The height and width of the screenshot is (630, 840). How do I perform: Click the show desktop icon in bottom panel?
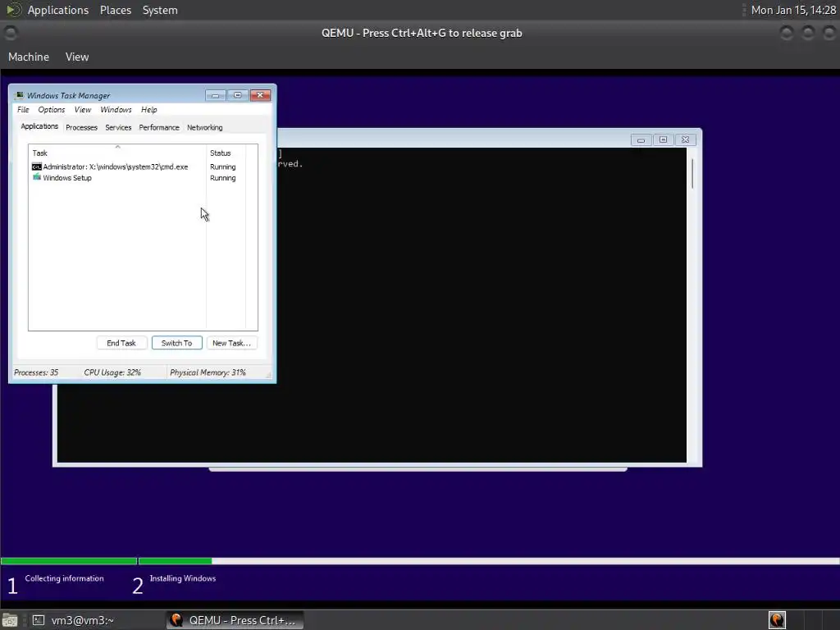pyautogui.click(x=10, y=620)
